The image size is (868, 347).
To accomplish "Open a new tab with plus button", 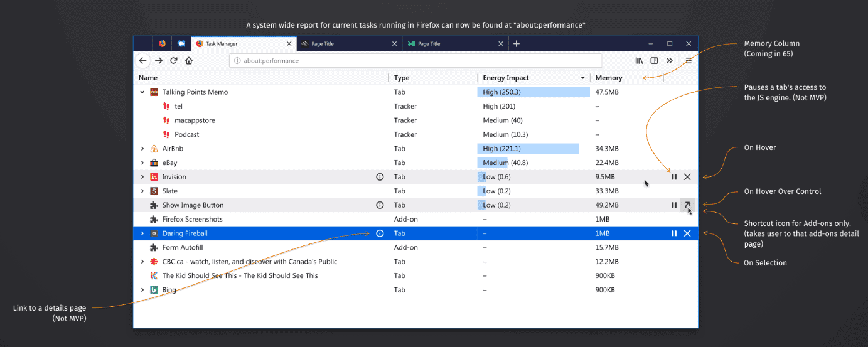I will click(x=517, y=44).
